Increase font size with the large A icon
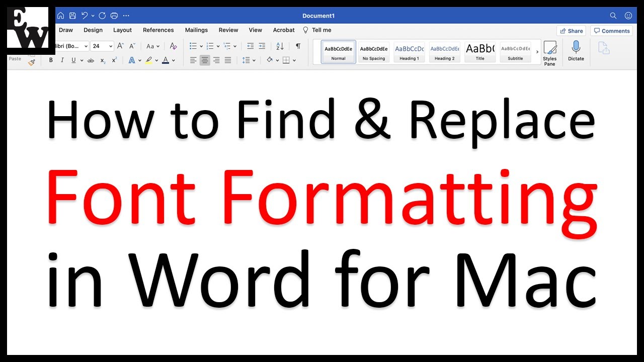The image size is (644, 362). coord(120,46)
